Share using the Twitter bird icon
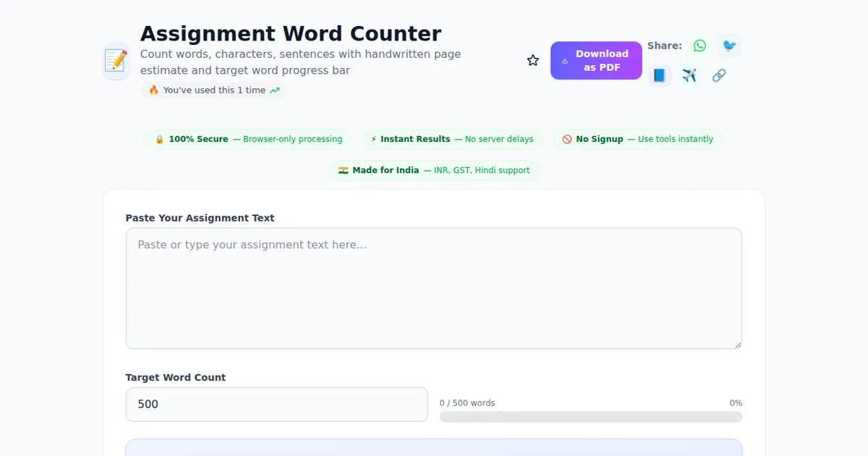This screenshot has width=868, height=456. [729, 46]
